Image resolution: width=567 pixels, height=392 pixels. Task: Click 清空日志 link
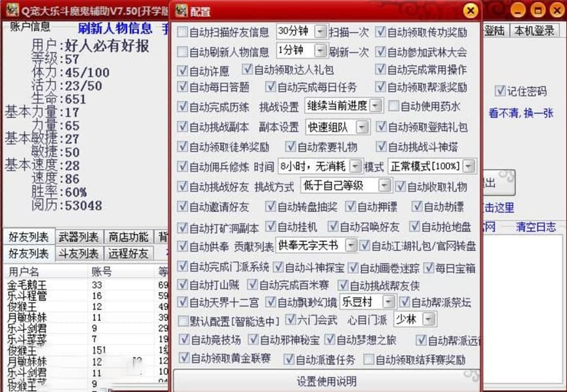pos(536,227)
